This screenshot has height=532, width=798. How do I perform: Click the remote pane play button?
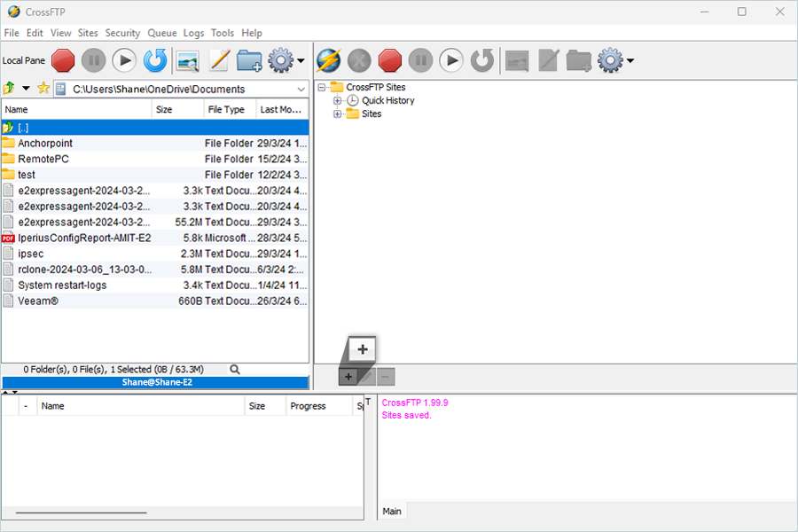451,60
